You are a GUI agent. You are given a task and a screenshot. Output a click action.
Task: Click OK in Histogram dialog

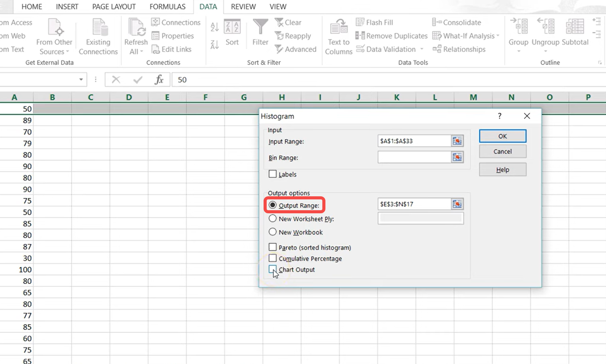pyautogui.click(x=502, y=136)
